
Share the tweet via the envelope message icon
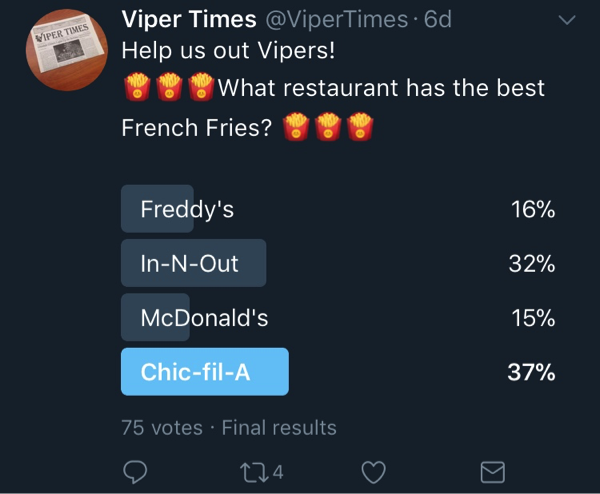click(492, 472)
